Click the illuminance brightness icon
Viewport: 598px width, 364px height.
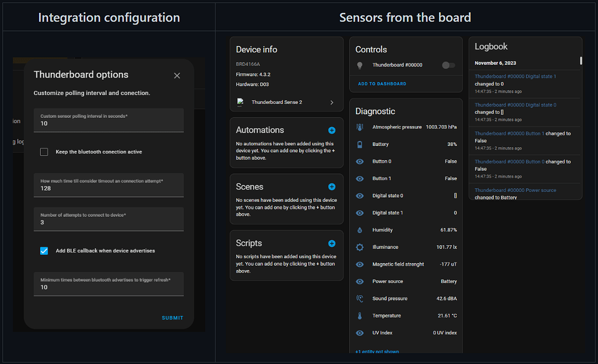pyautogui.click(x=360, y=247)
